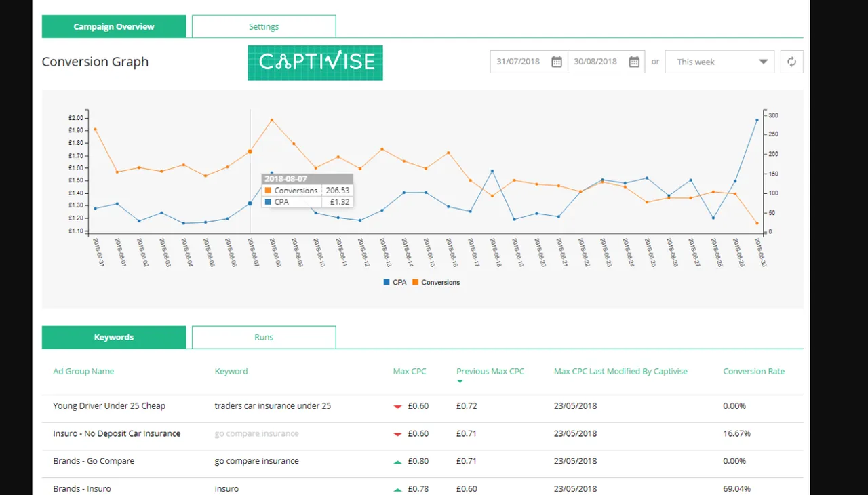
Task: Sort by Max CPC column header
Action: tap(410, 371)
